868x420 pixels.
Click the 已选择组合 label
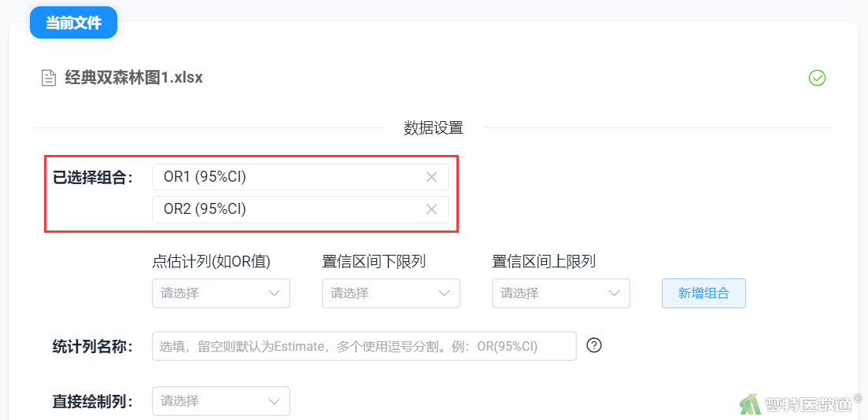pos(93,178)
